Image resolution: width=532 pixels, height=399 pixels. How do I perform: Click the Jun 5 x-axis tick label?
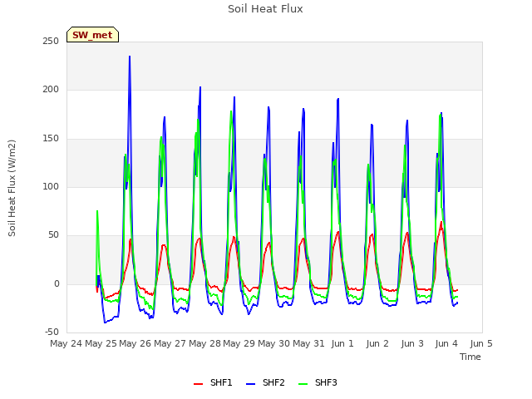tap(481, 343)
